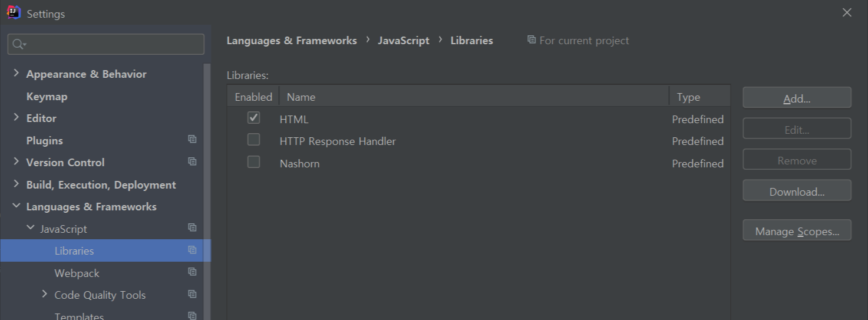Close the Settings dialog
Image resolution: width=868 pixels, height=320 pixels.
tap(847, 12)
